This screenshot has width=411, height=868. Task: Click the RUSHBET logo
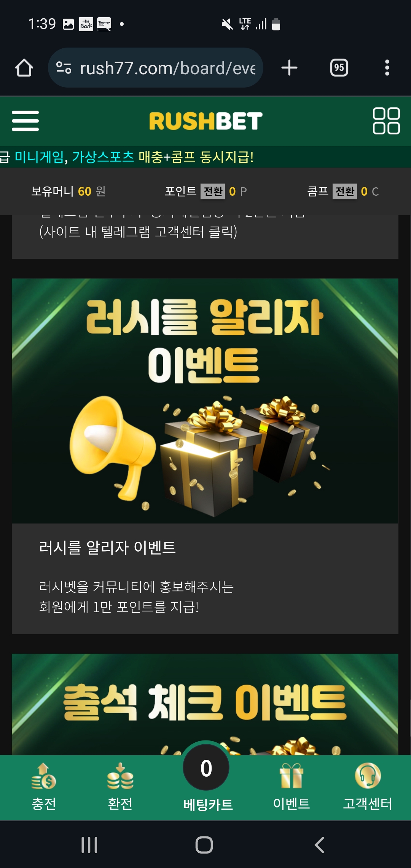tap(205, 121)
